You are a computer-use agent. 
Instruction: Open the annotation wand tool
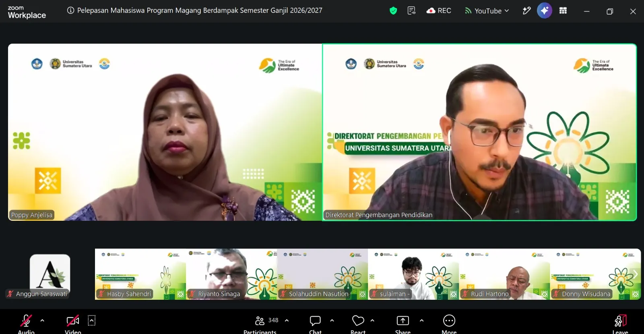(x=526, y=11)
